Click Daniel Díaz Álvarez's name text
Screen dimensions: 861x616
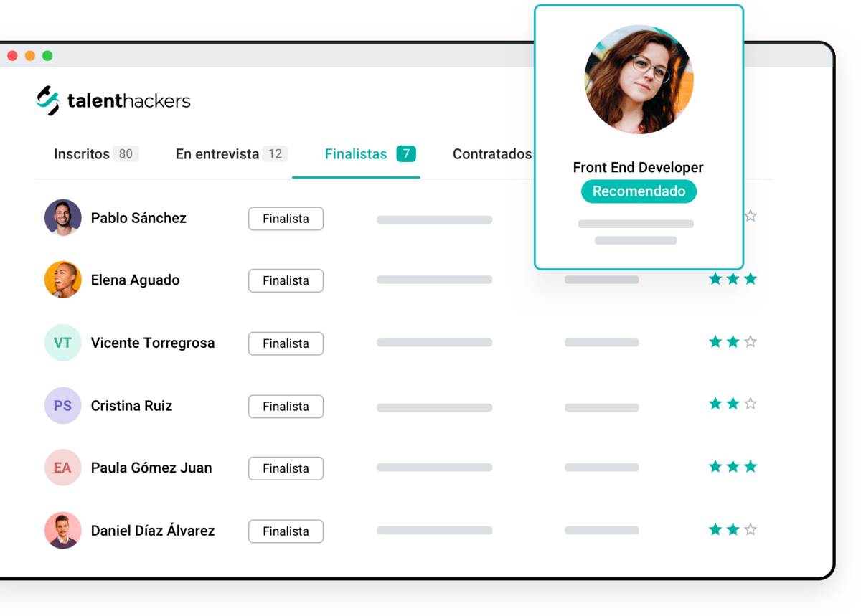[x=152, y=531]
